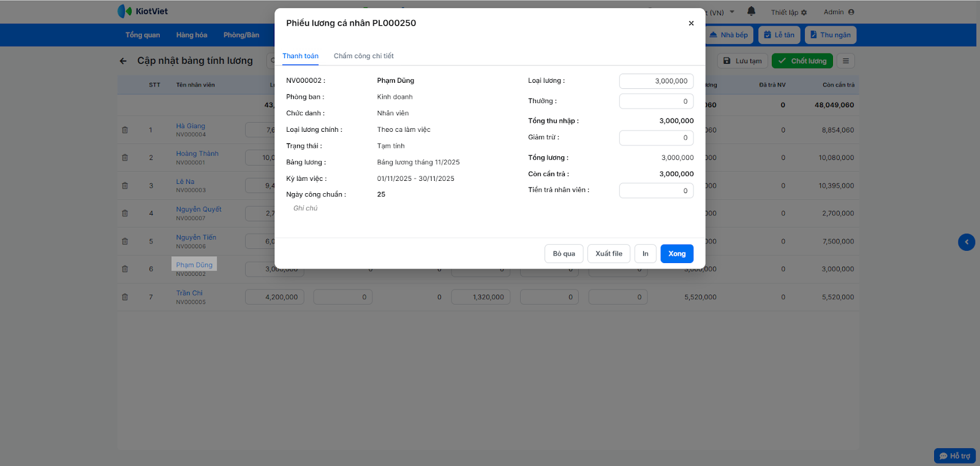
Task: Open the Nhà bếp screen
Action: click(728, 35)
